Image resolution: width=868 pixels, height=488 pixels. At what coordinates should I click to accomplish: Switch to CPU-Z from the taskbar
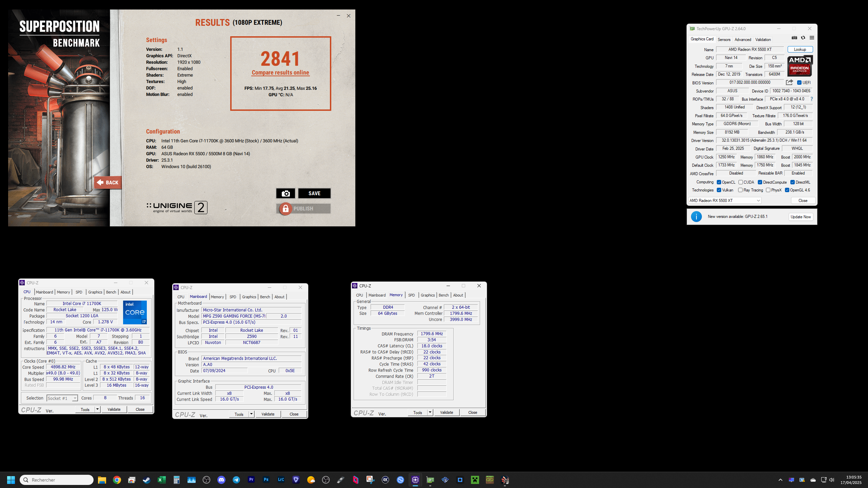(415, 480)
